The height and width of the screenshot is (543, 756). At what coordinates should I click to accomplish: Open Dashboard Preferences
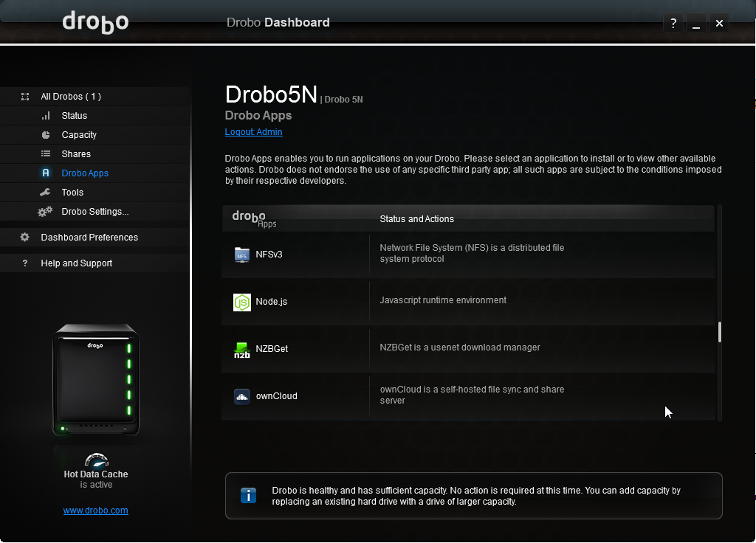coord(89,238)
